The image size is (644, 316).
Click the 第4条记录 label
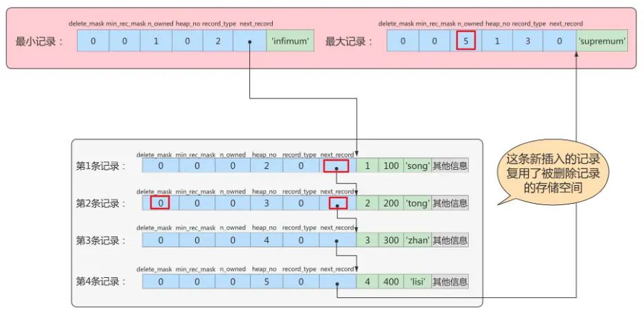tap(101, 281)
